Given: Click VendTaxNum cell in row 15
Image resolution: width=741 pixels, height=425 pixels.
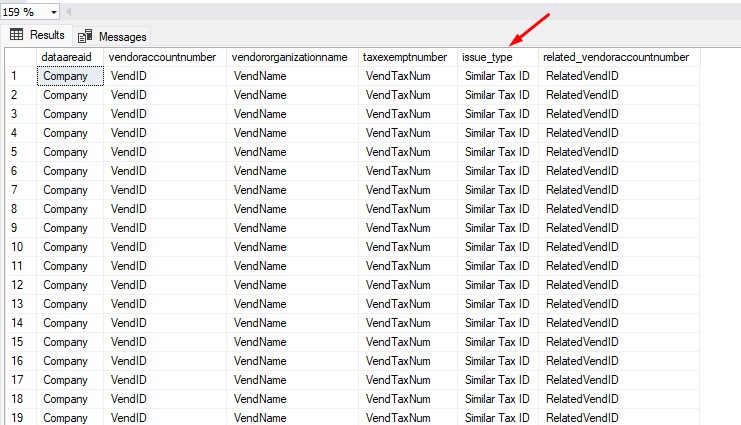Looking at the screenshot, I should pos(408,342).
